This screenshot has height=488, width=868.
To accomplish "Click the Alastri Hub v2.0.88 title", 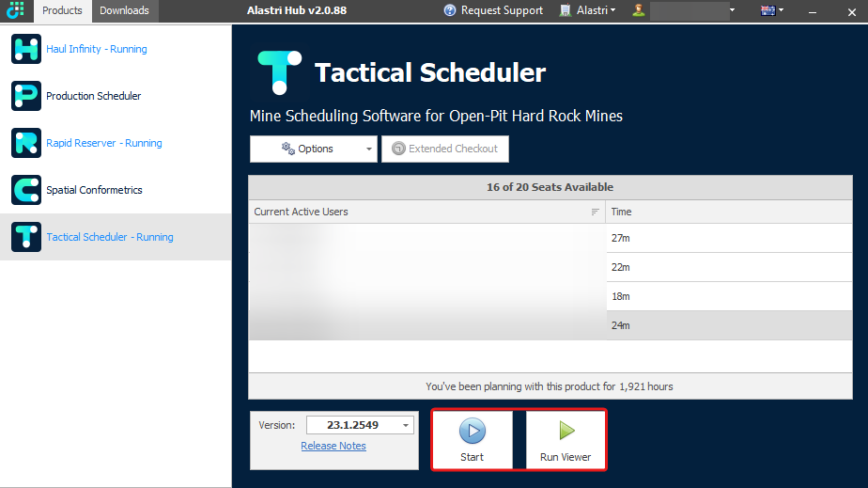I will [297, 10].
